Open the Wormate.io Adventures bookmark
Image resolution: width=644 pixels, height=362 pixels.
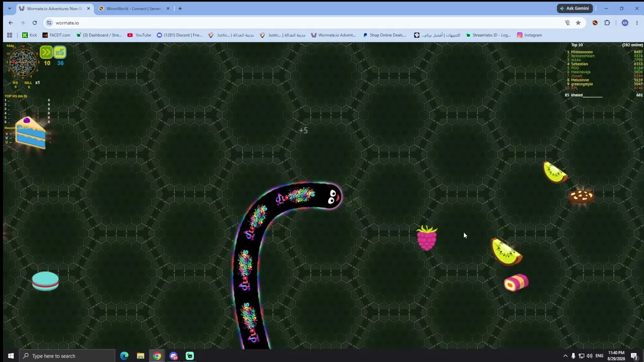pos(334,35)
